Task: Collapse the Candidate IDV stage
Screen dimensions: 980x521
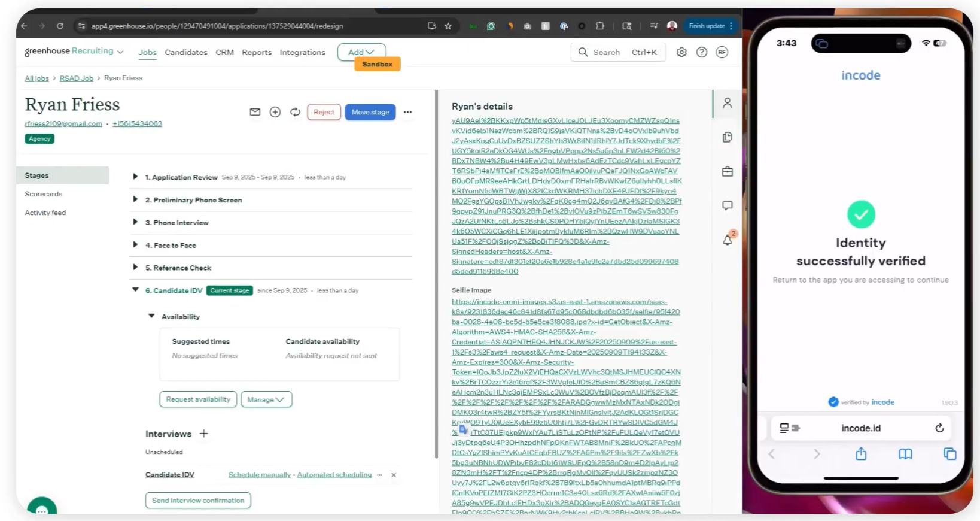Action: click(135, 290)
